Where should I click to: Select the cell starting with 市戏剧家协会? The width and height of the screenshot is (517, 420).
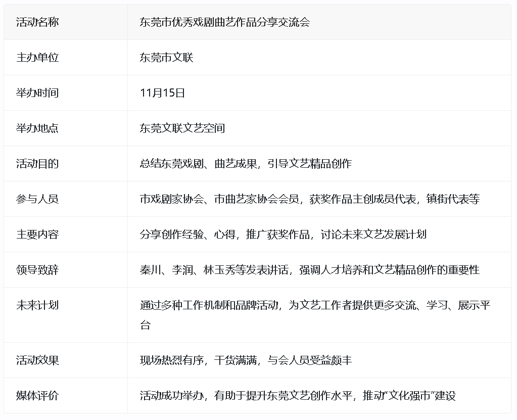(x=309, y=199)
